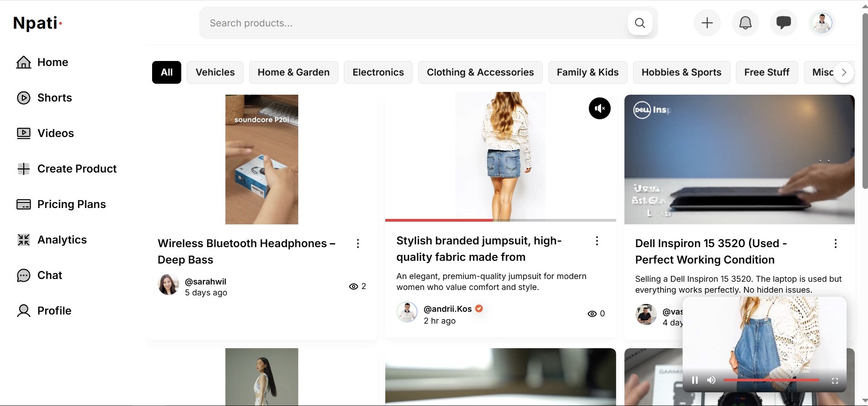This screenshot has width=868, height=406.
Task: Open Stylish branded jumpsuit title link
Action: [479, 249]
